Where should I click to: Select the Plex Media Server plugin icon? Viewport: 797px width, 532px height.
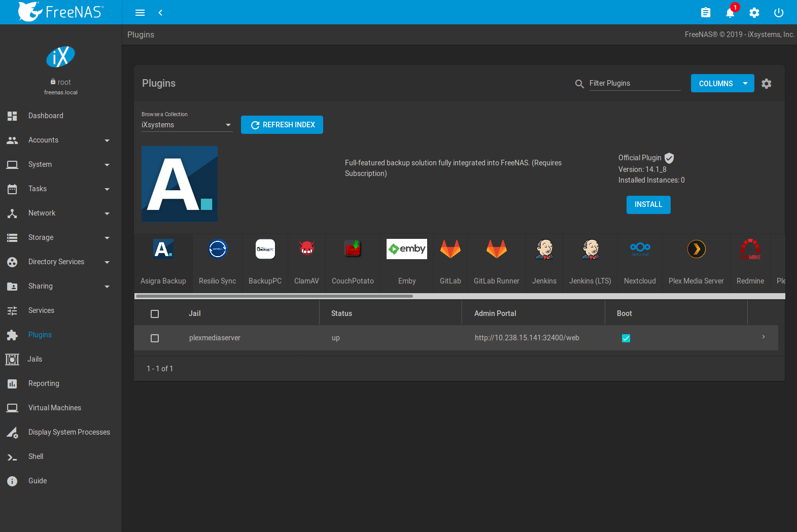coord(697,249)
